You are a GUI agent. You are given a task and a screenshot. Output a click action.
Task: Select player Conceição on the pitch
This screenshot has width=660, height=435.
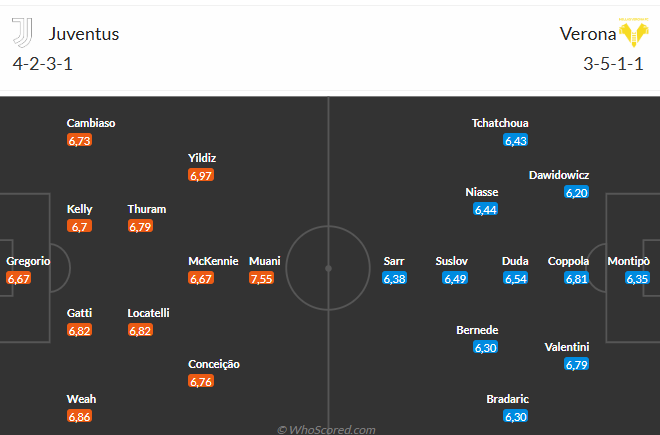click(214, 364)
